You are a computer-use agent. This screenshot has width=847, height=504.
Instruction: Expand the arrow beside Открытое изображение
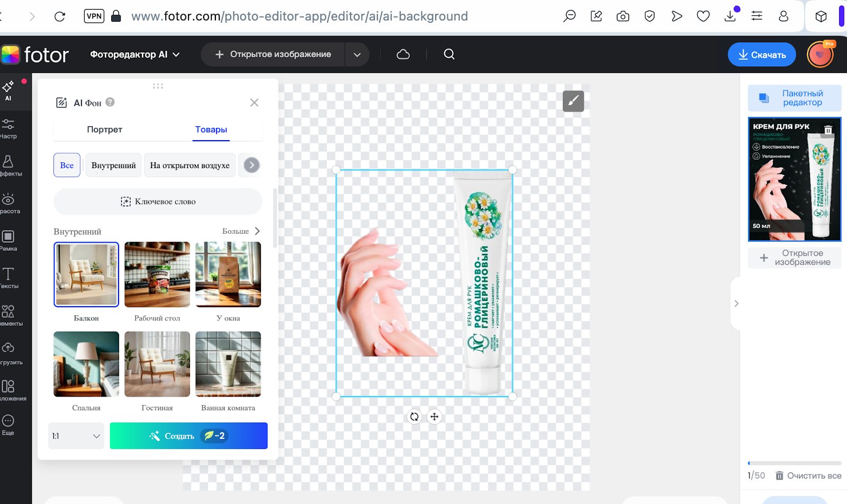pos(357,54)
